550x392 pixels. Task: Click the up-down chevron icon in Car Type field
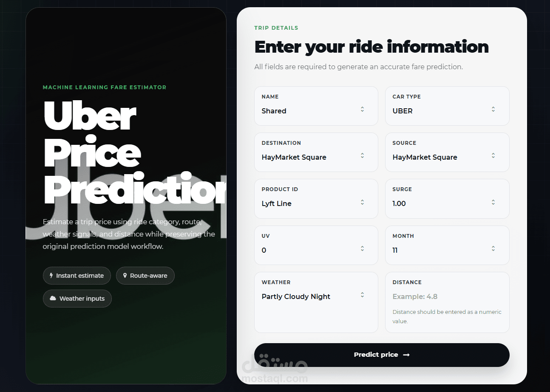tap(493, 110)
